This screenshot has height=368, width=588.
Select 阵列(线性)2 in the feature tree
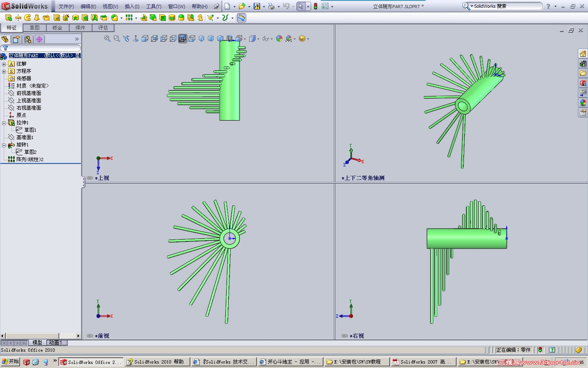point(30,159)
